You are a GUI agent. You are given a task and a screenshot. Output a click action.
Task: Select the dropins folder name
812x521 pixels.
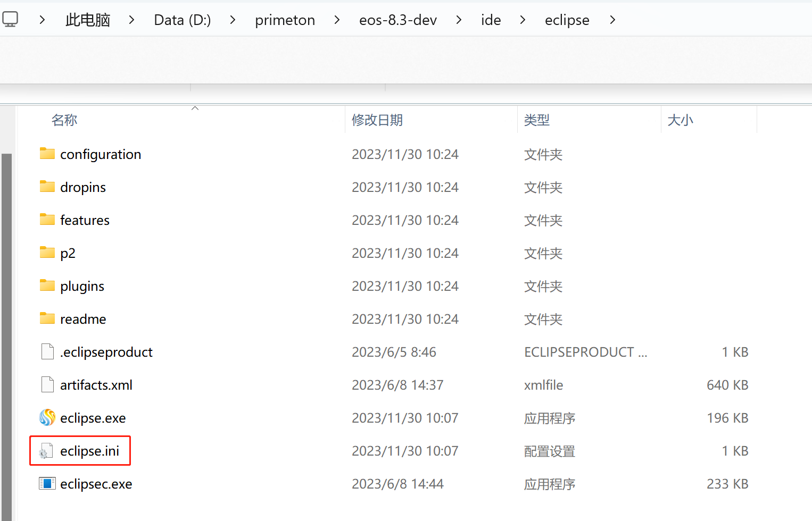[83, 187]
